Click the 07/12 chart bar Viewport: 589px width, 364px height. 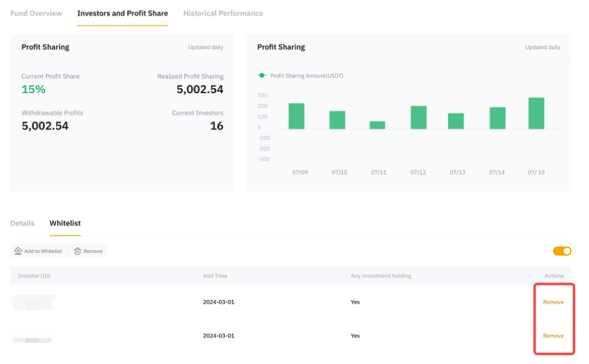tap(419, 118)
